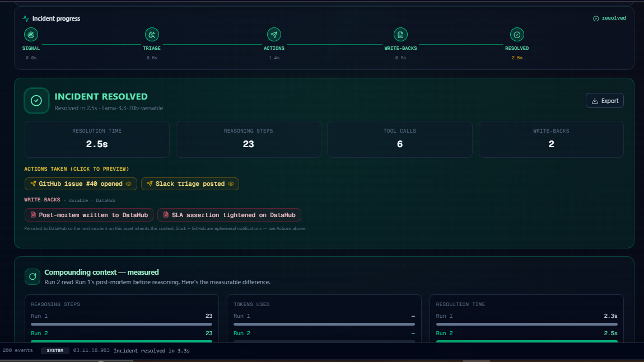Click the SYSTEM badge in event bar
This screenshot has width=644, height=362.
pyautogui.click(x=55, y=350)
